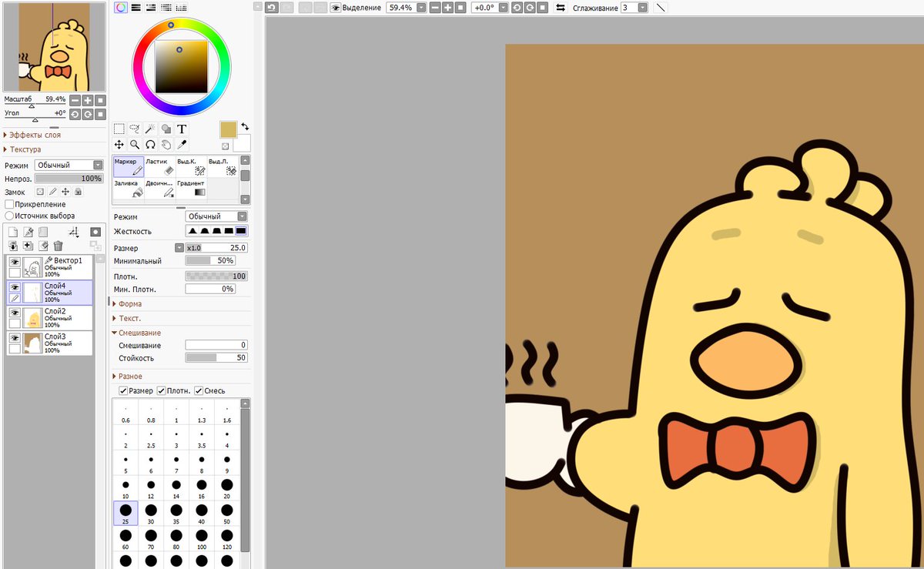Image resolution: width=924 pixels, height=569 pixels.
Task: Switch to the RGB sliders panel tab
Action: coord(136,7)
